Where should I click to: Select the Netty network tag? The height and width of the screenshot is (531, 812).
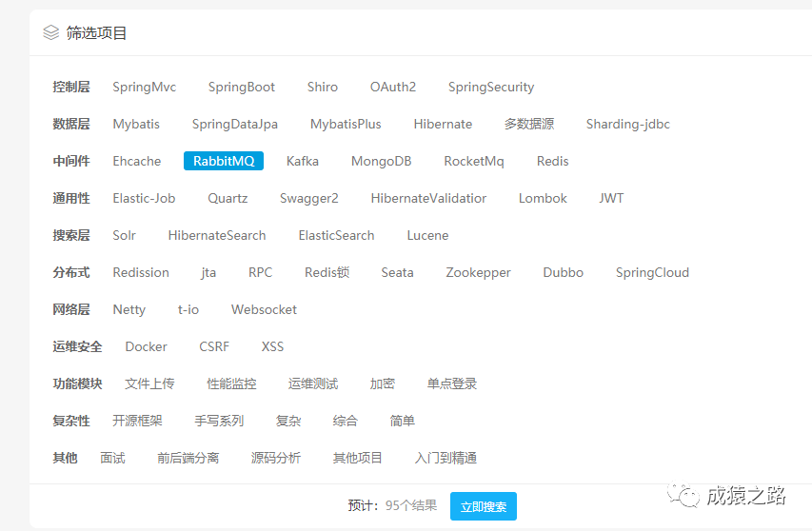point(129,309)
